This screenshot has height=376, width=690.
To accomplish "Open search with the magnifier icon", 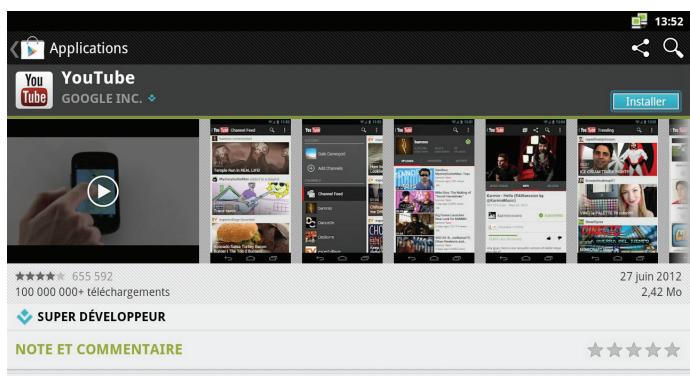I will coord(673,48).
